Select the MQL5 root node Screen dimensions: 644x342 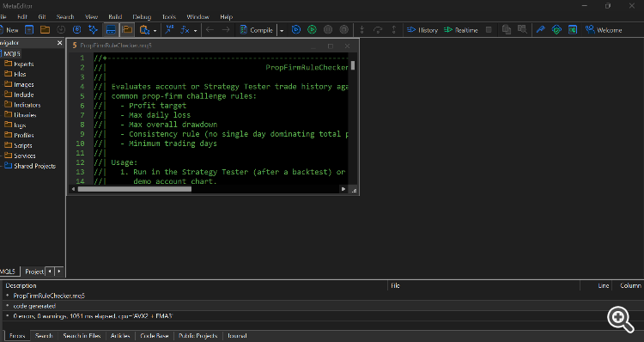point(12,54)
